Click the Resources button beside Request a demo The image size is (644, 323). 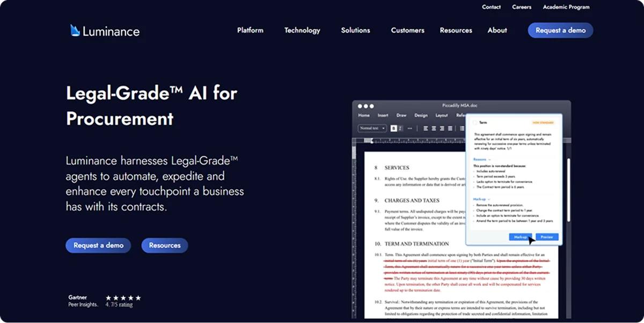pos(165,245)
